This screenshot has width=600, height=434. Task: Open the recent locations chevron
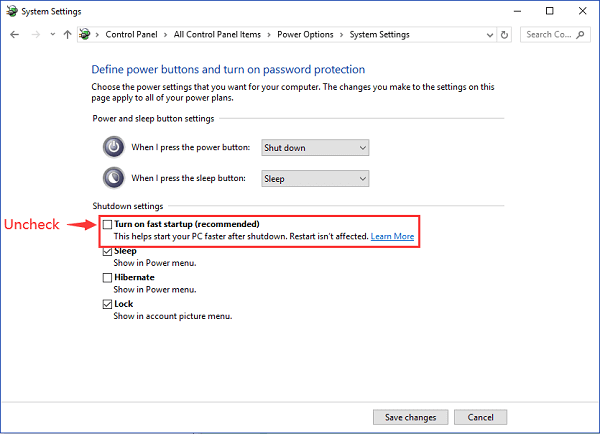tap(52, 34)
